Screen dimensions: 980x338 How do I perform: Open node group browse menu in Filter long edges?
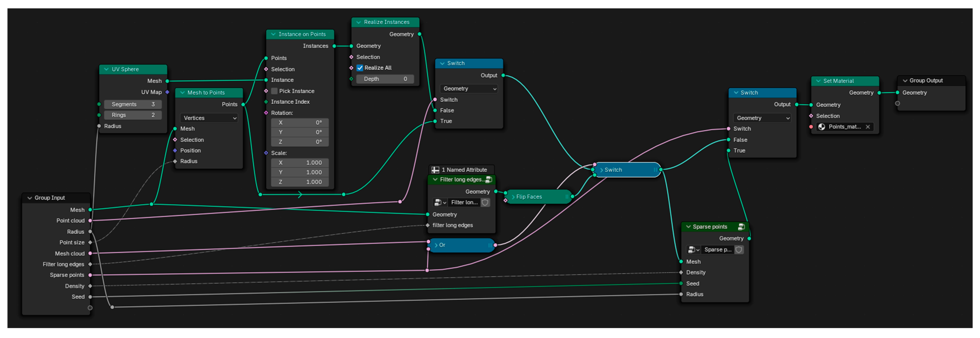pyautogui.click(x=440, y=203)
